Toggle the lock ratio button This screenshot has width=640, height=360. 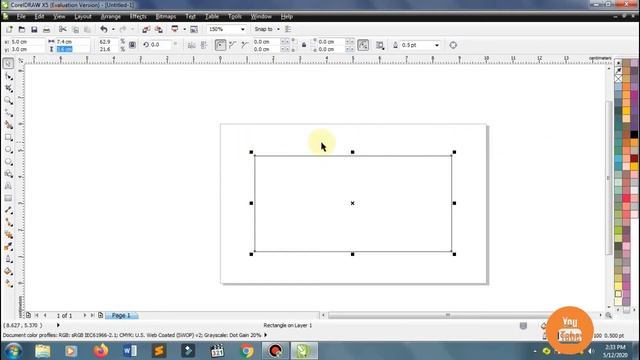tap(132, 45)
